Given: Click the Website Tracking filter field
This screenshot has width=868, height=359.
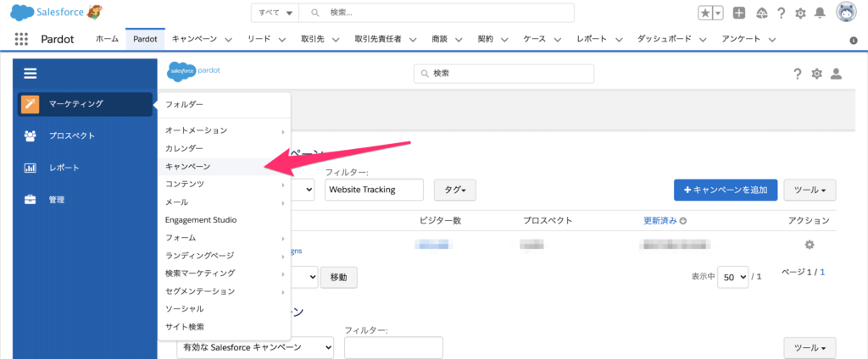Looking at the screenshot, I should [374, 190].
